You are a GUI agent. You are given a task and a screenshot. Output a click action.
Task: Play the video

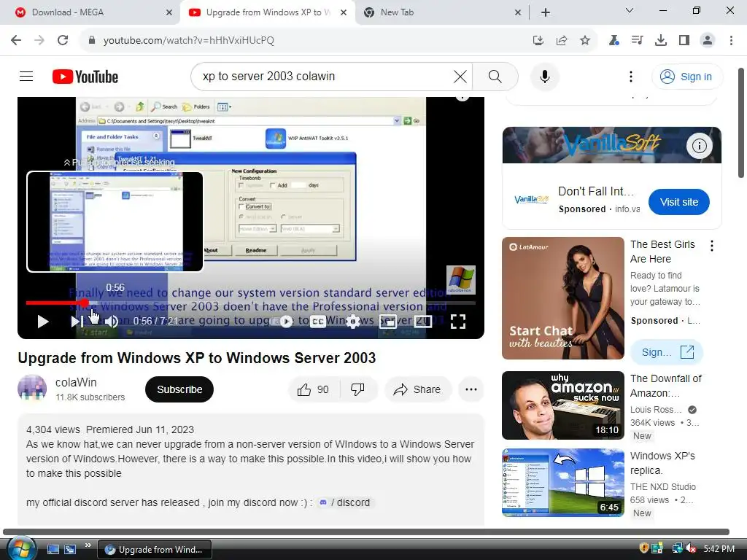point(42,322)
